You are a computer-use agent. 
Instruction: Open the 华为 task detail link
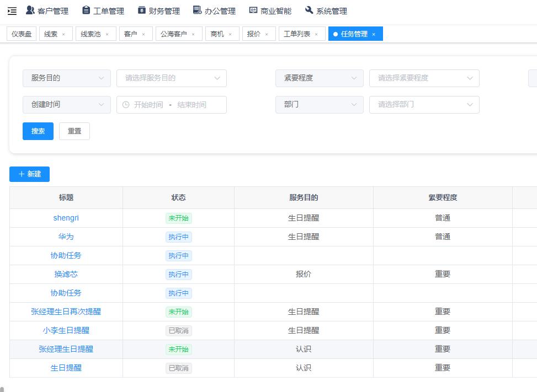66,237
